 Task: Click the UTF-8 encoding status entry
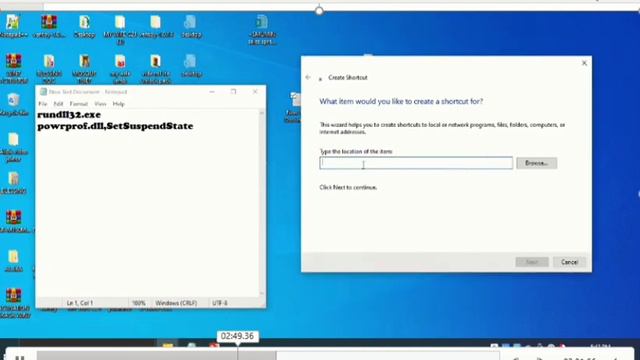pos(220,303)
